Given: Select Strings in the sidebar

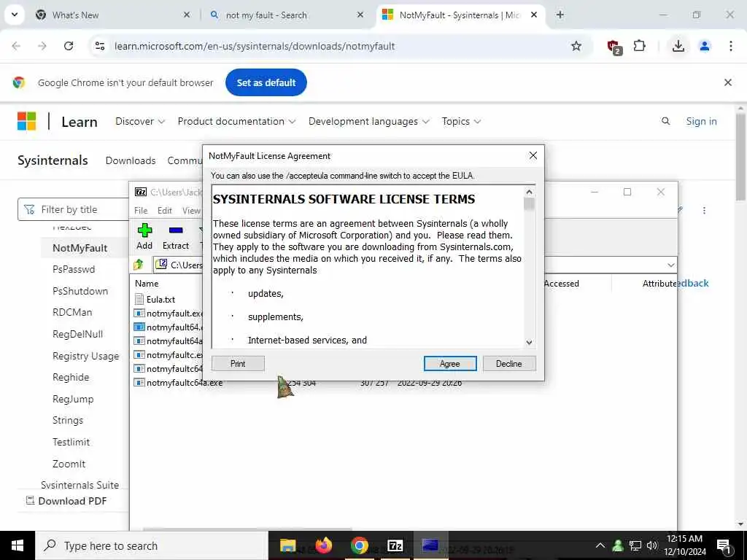Looking at the screenshot, I should click(x=68, y=420).
